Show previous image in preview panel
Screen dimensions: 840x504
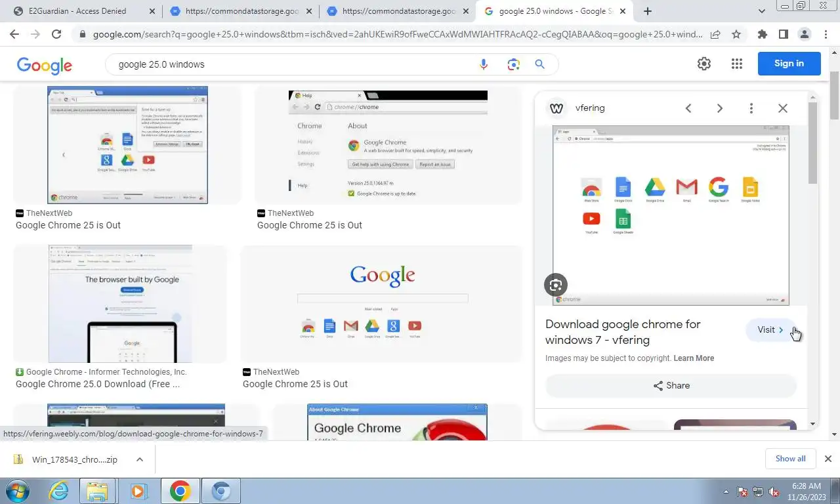(x=688, y=108)
